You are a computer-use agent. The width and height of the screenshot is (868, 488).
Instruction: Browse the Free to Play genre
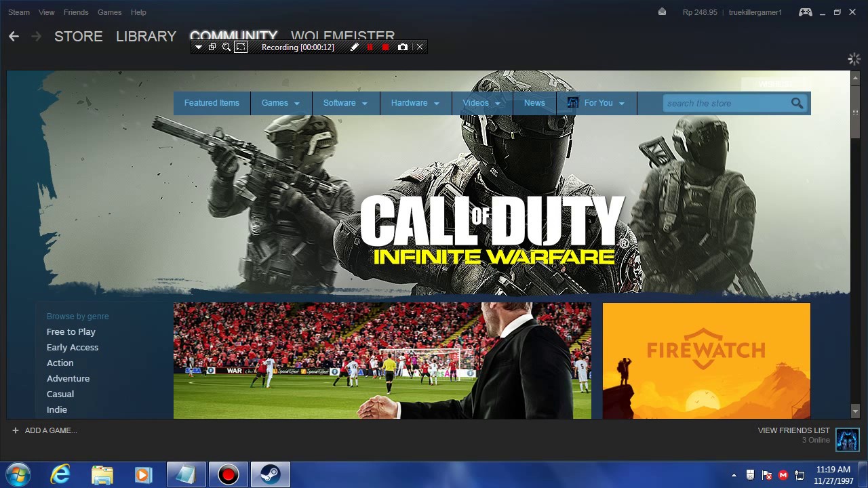point(71,331)
